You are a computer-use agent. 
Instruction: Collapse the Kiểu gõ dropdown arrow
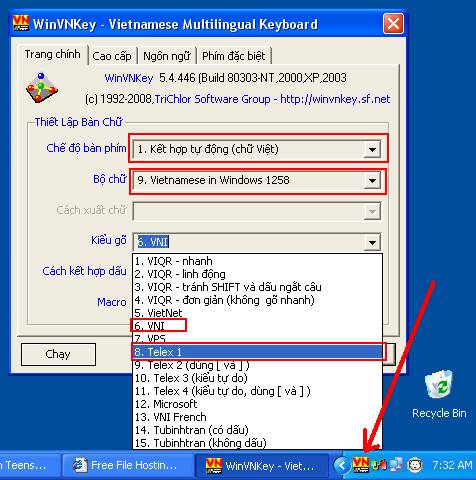coord(372,242)
